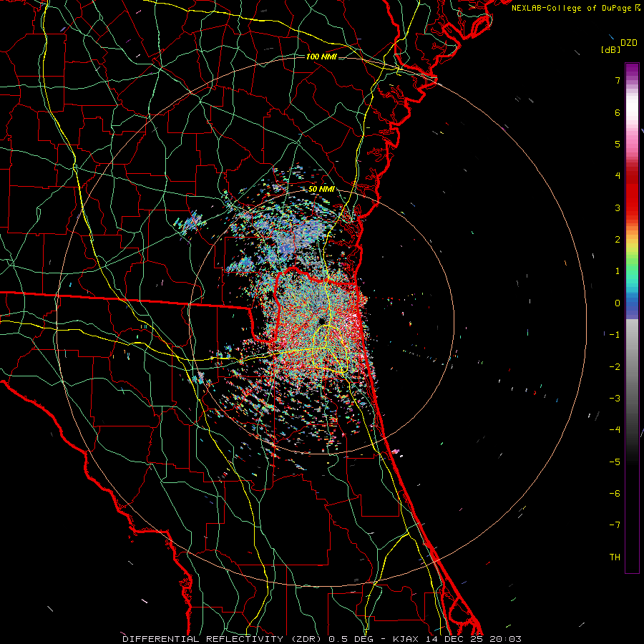644x644 pixels.
Task: Click the color scale value -2
Action: point(615,367)
